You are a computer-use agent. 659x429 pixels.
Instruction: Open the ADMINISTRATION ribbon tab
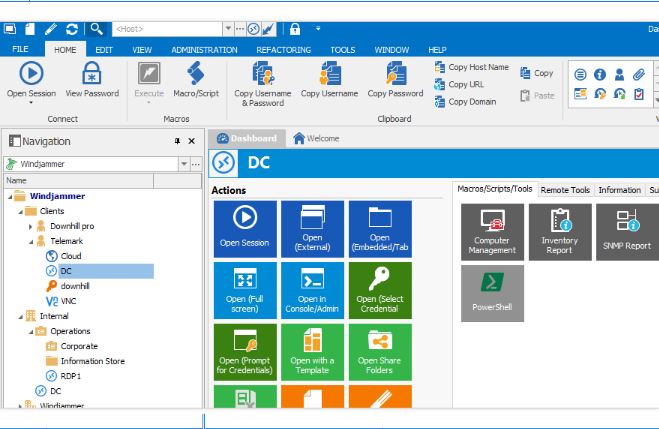pos(204,50)
